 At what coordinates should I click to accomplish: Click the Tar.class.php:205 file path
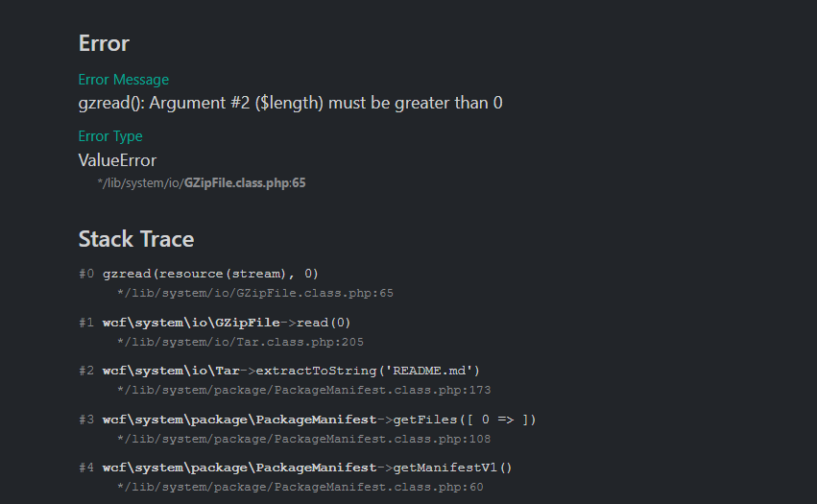pos(239,342)
